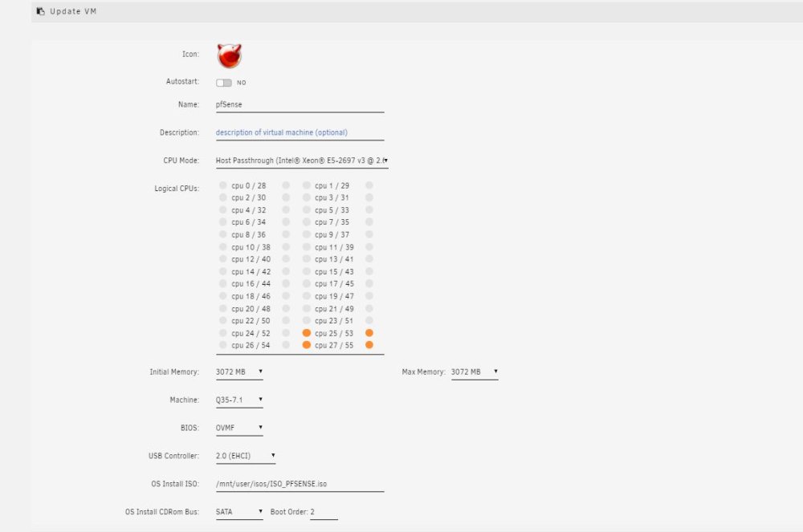Click the Name field containing pfSense
Viewport: 803px width, 532px height.
coord(300,104)
